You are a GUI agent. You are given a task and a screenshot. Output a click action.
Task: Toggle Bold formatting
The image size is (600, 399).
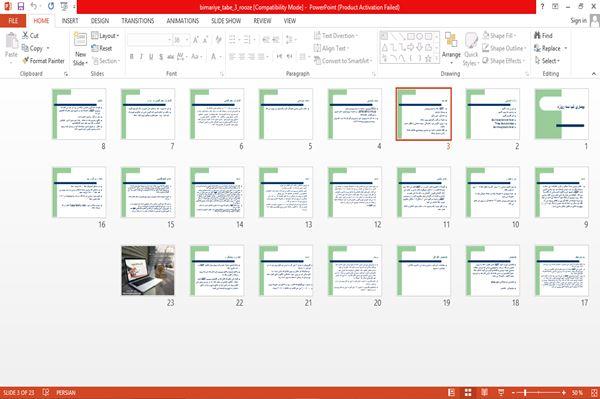[132, 57]
